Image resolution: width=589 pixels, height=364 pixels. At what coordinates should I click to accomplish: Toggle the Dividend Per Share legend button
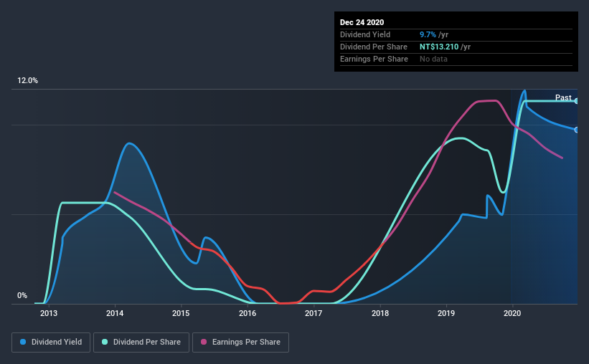pos(141,343)
